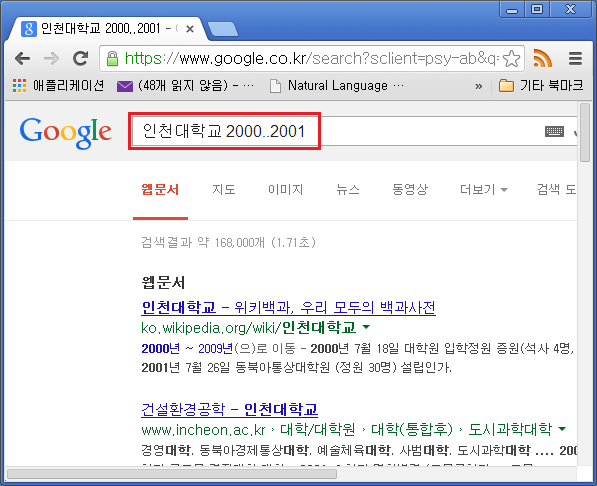This screenshot has height=486, width=597.
Task: Bookmark this page with the star icon
Action: click(511, 58)
